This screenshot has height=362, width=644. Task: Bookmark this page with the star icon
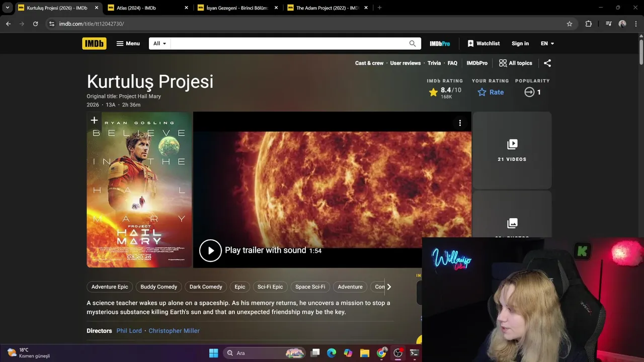click(x=570, y=24)
